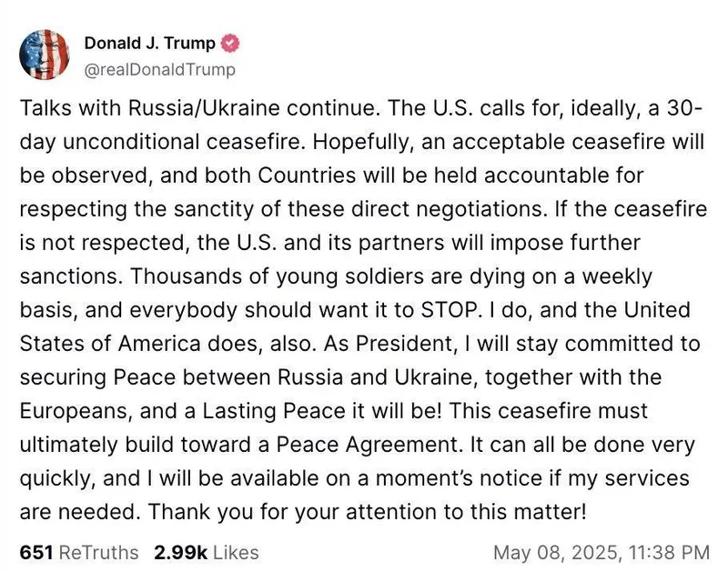This screenshot has width=728, height=572.
Task: Click the @realDonaldTrump handle
Action: 159,69
